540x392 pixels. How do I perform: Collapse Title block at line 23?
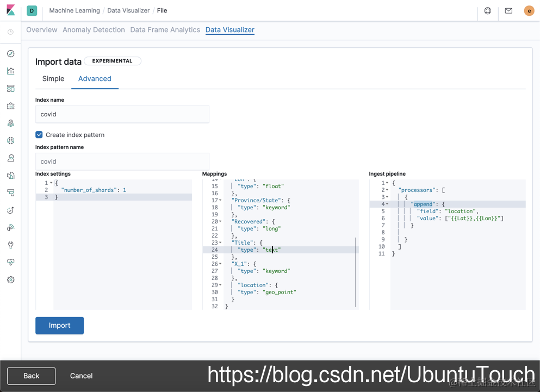pyautogui.click(x=220, y=242)
